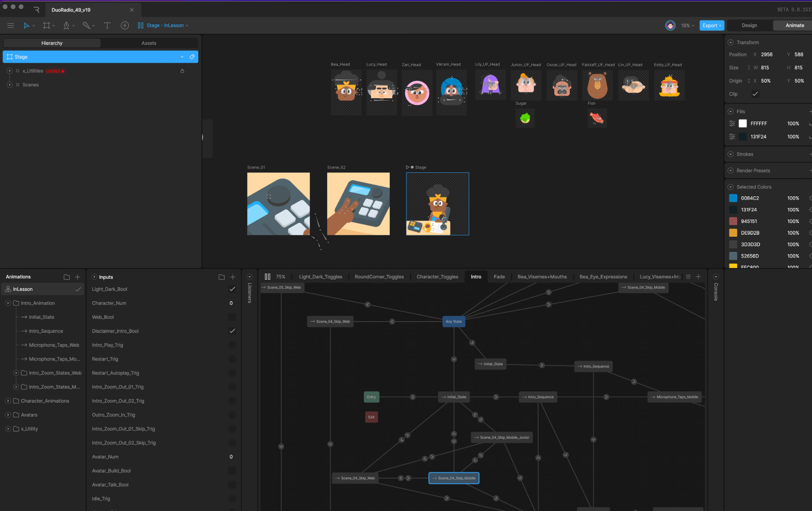Add a new state machine layer
This screenshot has width=812, height=511.
click(x=698, y=277)
